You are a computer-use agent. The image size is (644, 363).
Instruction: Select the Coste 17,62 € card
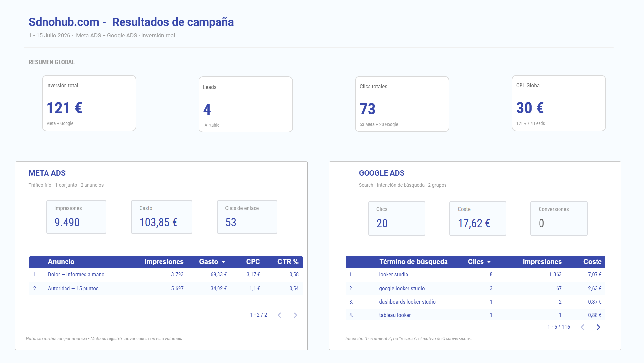pos(478,218)
